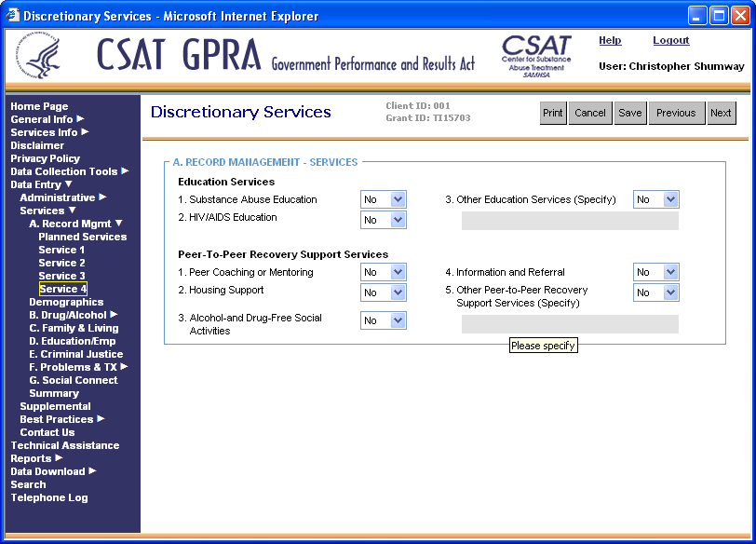Click the Internet Explorer title bar icon
Screen dimensions: 756x544
click(12, 16)
